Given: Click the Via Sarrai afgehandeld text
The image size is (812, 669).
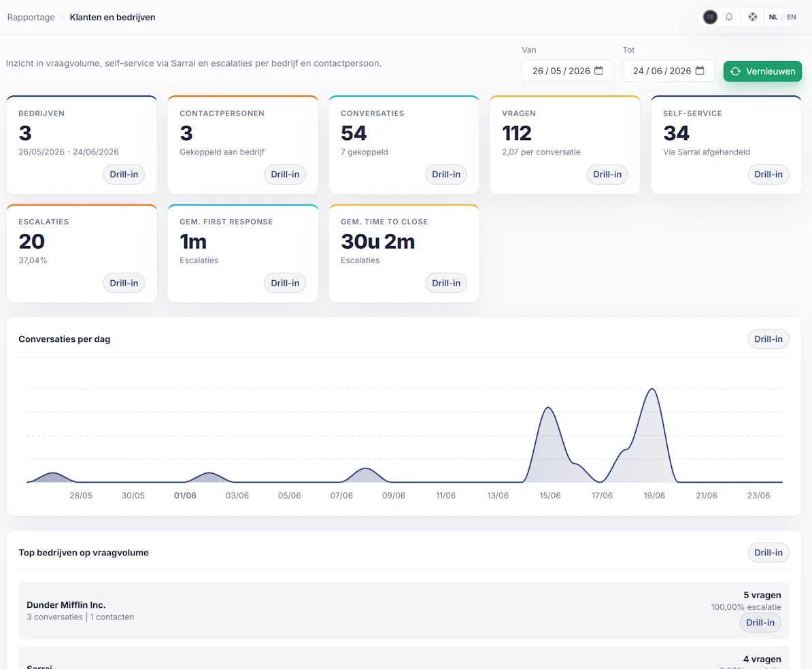Looking at the screenshot, I should 707,152.
